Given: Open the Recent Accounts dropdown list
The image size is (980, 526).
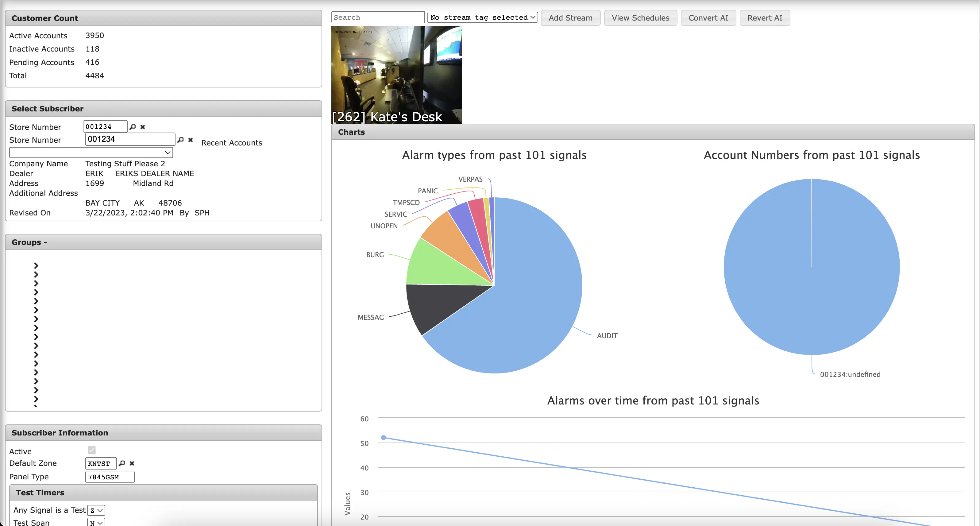Looking at the screenshot, I should point(91,153).
